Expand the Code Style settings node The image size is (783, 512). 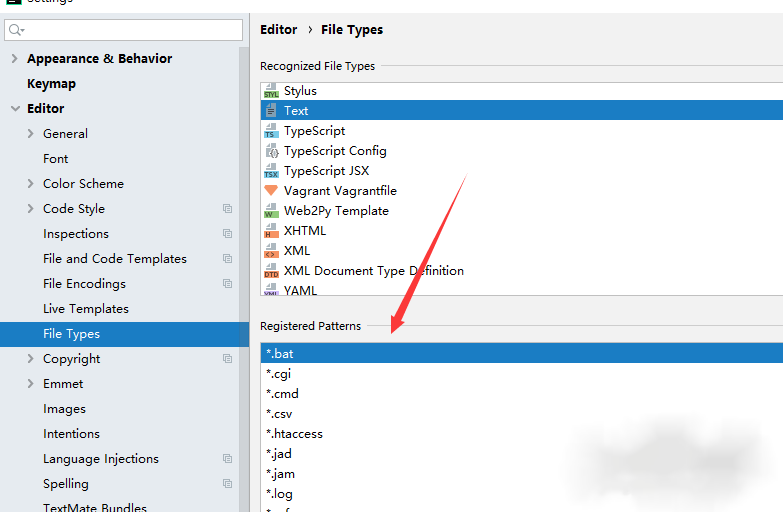pyautogui.click(x=31, y=209)
